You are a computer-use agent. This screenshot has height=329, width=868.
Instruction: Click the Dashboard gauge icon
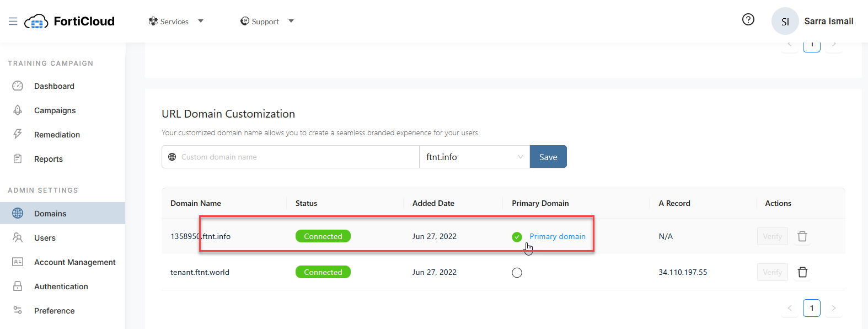(x=18, y=86)
